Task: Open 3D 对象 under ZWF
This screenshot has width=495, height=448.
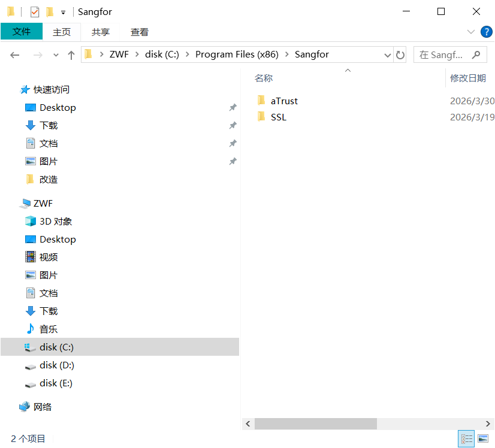Action: click(56, 222)
